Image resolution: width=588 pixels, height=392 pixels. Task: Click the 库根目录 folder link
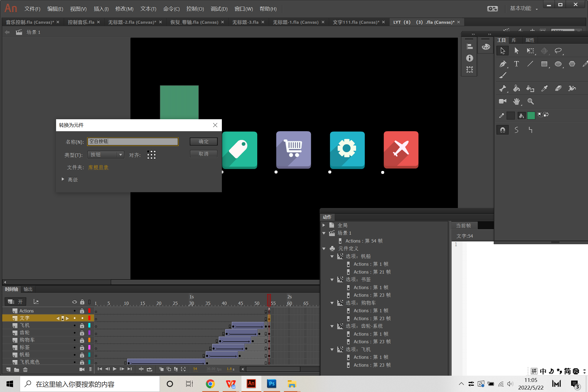point(98,167)
